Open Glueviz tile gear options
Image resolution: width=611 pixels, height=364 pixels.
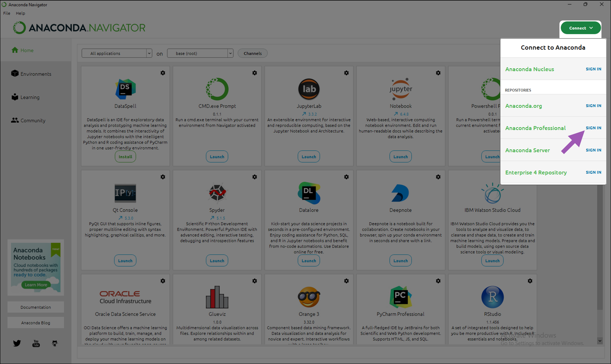[255, 281]
